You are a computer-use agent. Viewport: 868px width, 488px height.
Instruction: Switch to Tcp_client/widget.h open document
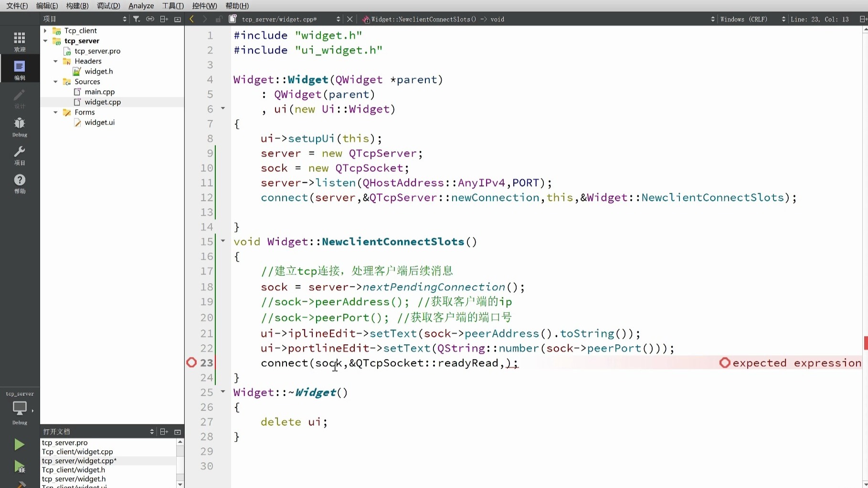tap(74, 470)
